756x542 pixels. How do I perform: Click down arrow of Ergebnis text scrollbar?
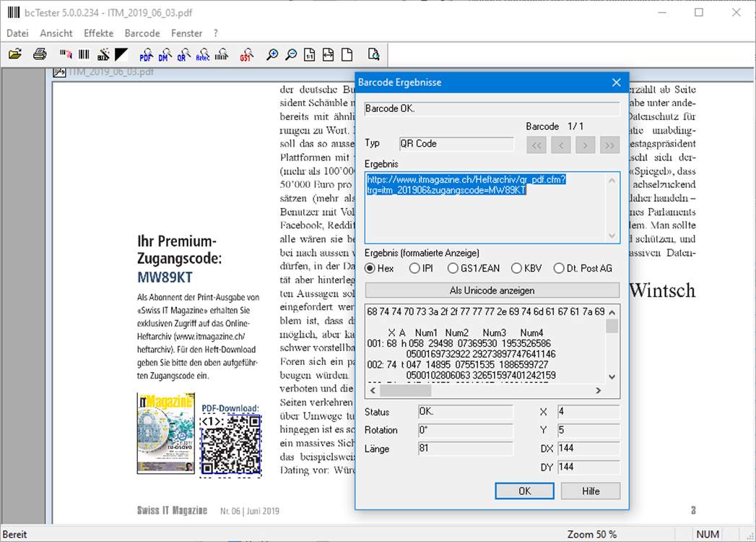point(612,236)
